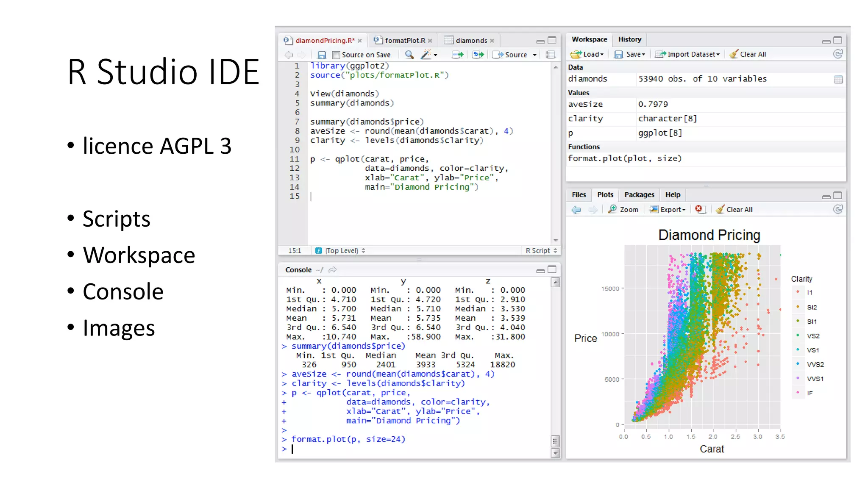Select the Workspace tab
Image resolution: width=868 pixels, height=488 pixels.
pos(590,39)
